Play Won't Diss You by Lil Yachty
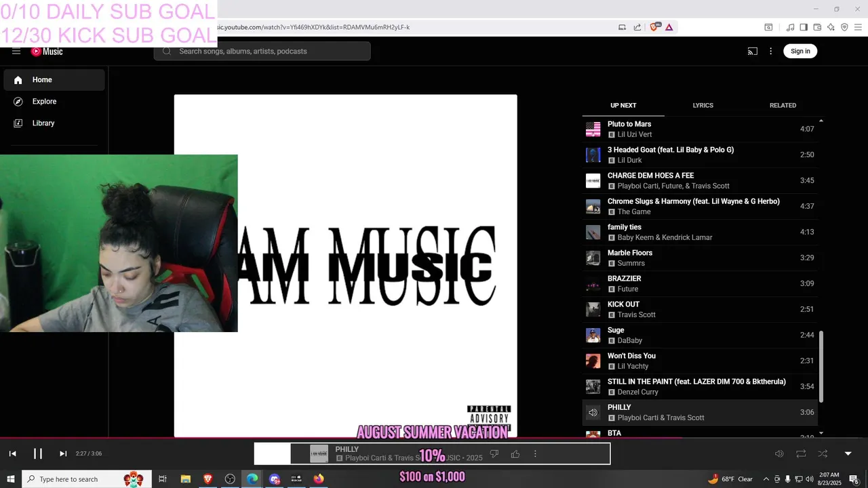Image resolution: width=868 pixels, height=488 pixels. pyautogui.click(x=700, y=361)
